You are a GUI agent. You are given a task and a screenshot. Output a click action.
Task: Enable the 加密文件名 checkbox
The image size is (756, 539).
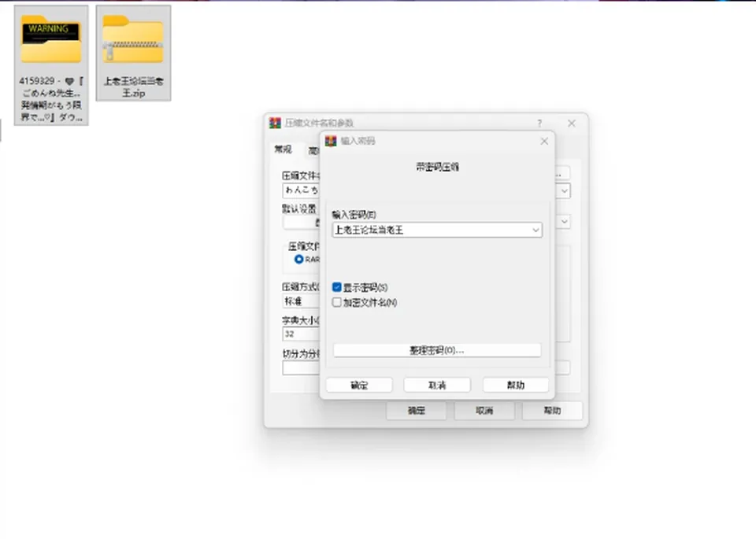click(336, 302)
